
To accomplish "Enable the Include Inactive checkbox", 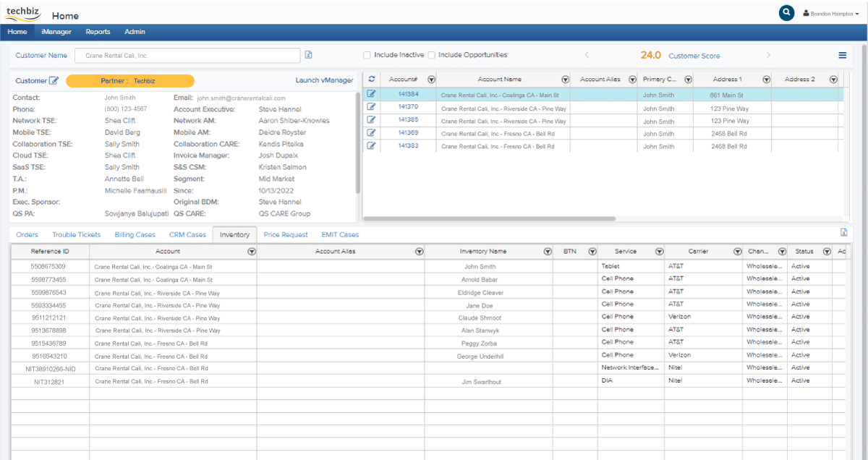I will (x=367, y=55).
